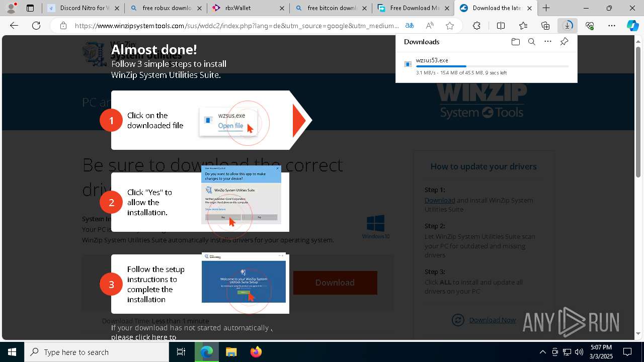Open the Windows Start menu

tap(12, 352)
